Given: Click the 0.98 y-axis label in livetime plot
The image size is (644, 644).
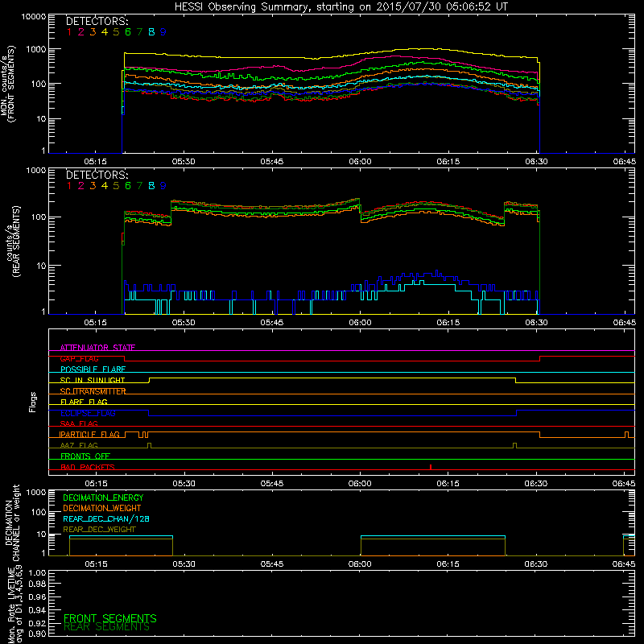Looking at the screenshot, I should (37, 584).
